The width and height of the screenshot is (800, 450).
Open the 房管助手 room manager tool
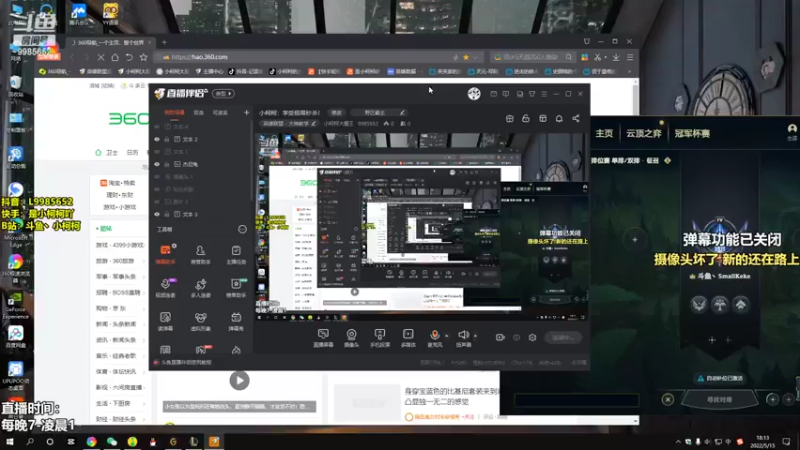[201, 254]
